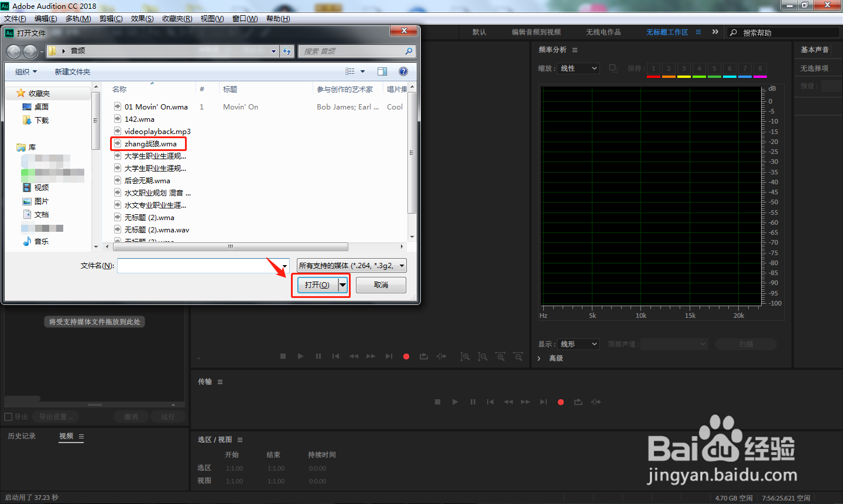Open the 选区 / 视图 panel menu icon
This screenshot has height=504, width=843.
click(240, 440)
